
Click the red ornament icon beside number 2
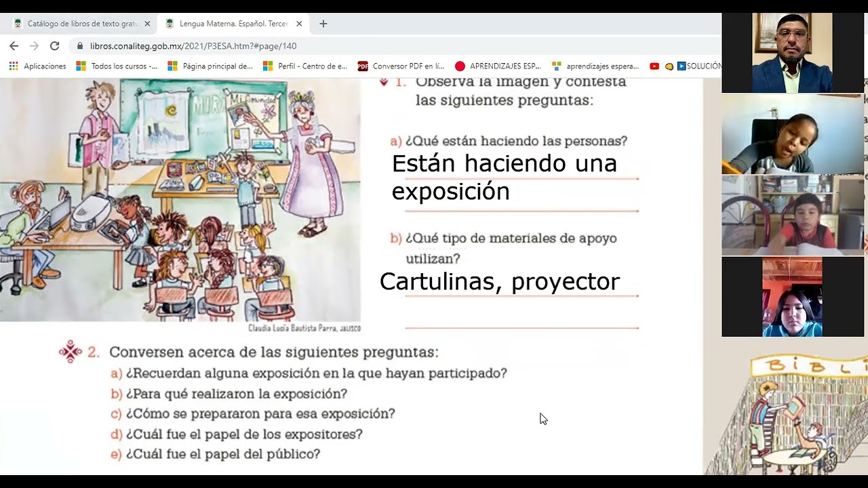click(71, 352)
